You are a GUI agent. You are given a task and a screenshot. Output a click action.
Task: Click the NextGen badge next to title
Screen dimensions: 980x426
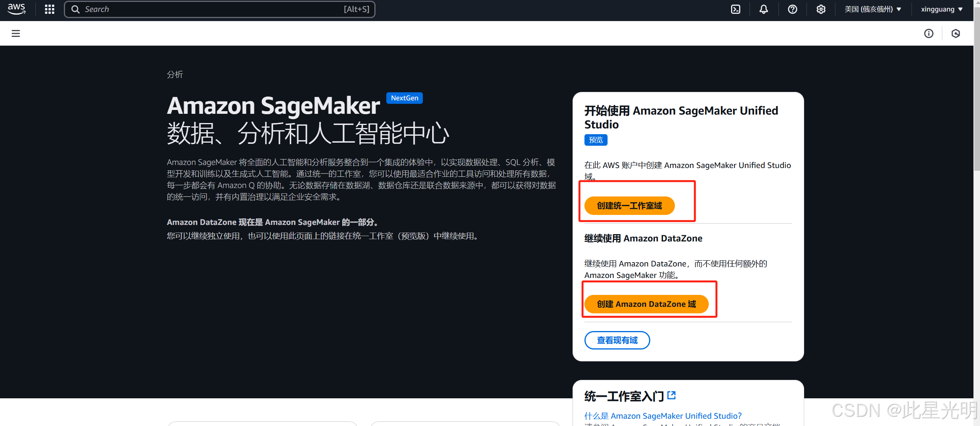(x=404, y=98)
